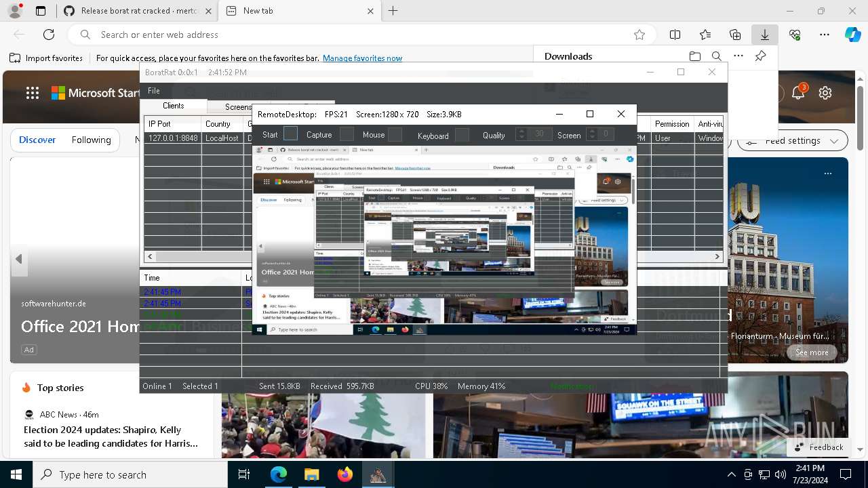Click the Quality value field showing 30
The image size is (868, 488).
coord(540,134)
